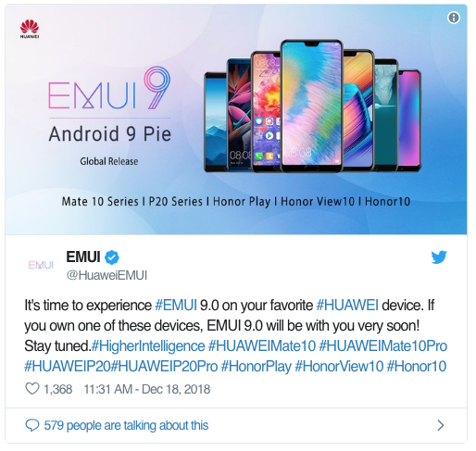Click the Twitter bird logo

pyautogui.click(x=439, y=257)
